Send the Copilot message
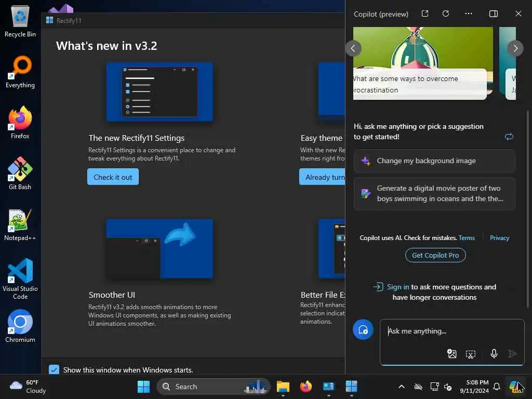The height and width of the screenshot is (399, 532). click(x=512, y=354)
